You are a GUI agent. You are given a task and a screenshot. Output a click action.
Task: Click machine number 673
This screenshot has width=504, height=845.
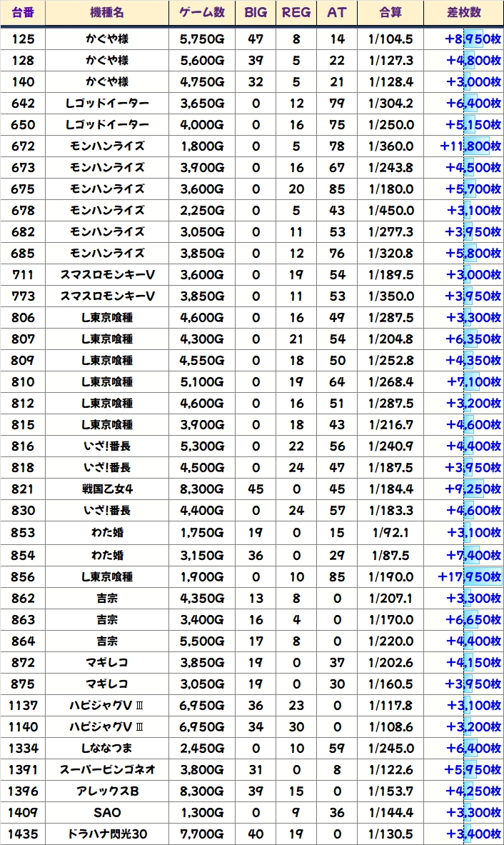(x=23, y=168)
